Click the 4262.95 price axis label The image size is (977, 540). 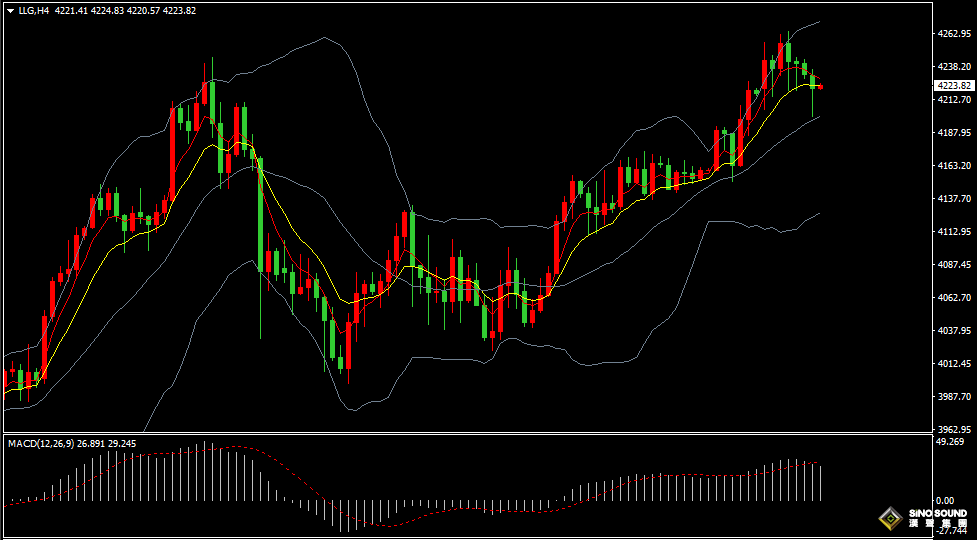pyautogui.click(x=954, y=34)
